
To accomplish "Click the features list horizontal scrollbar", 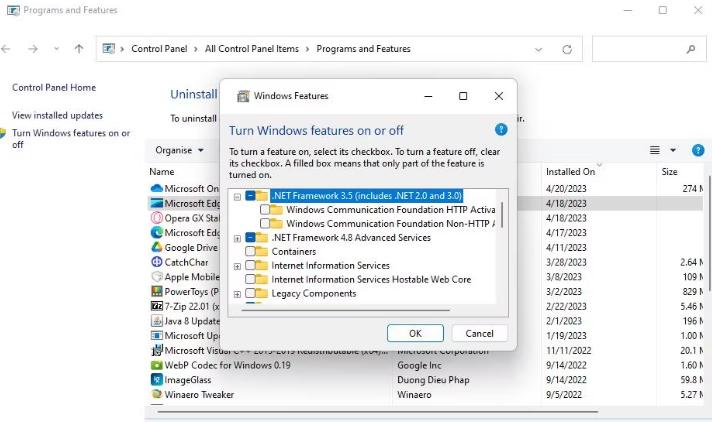I will tap(345, 310).
